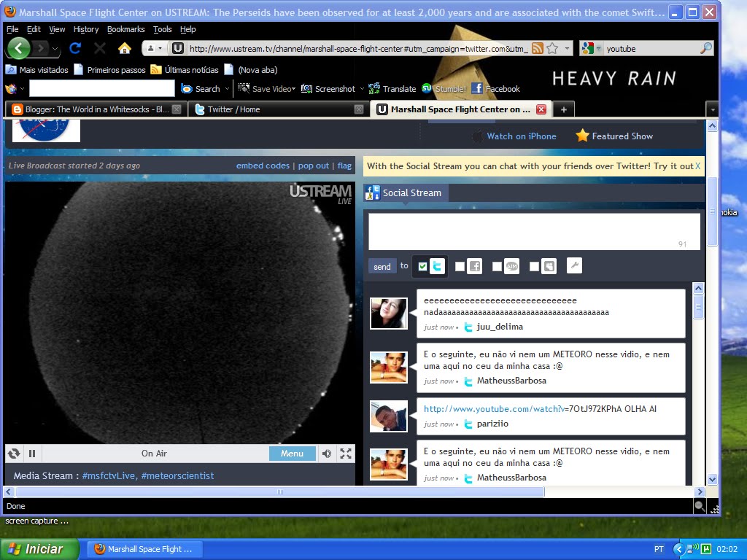Open the Ustream player Menu
The image size is (747, 560).
[x=292, y=454]
